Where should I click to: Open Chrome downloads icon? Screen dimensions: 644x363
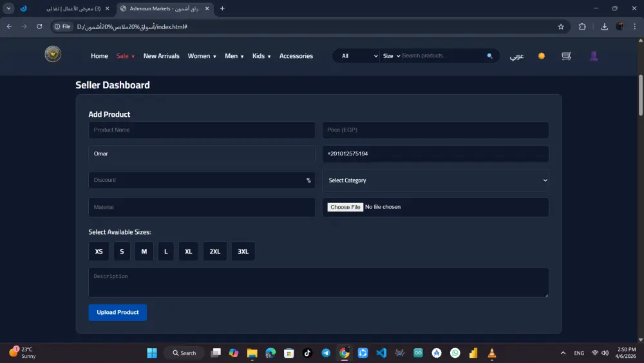[x=604, y=26]
